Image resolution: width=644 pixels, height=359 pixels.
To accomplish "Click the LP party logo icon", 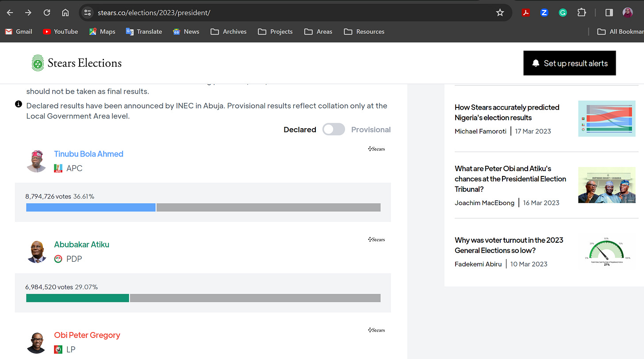I will click(58, 349).
